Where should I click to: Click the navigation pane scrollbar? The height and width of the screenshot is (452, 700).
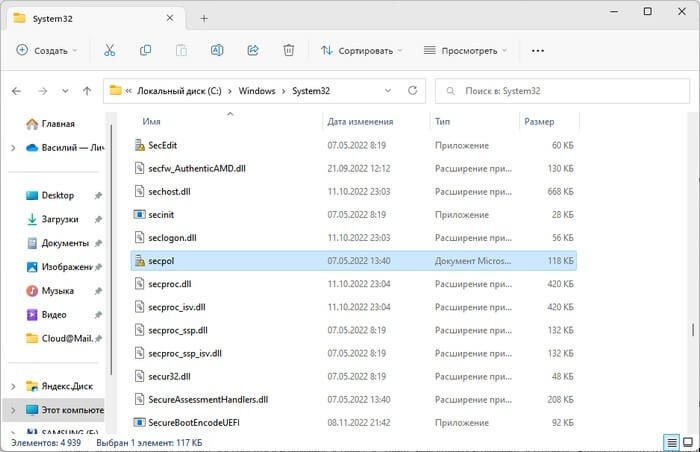111,250
